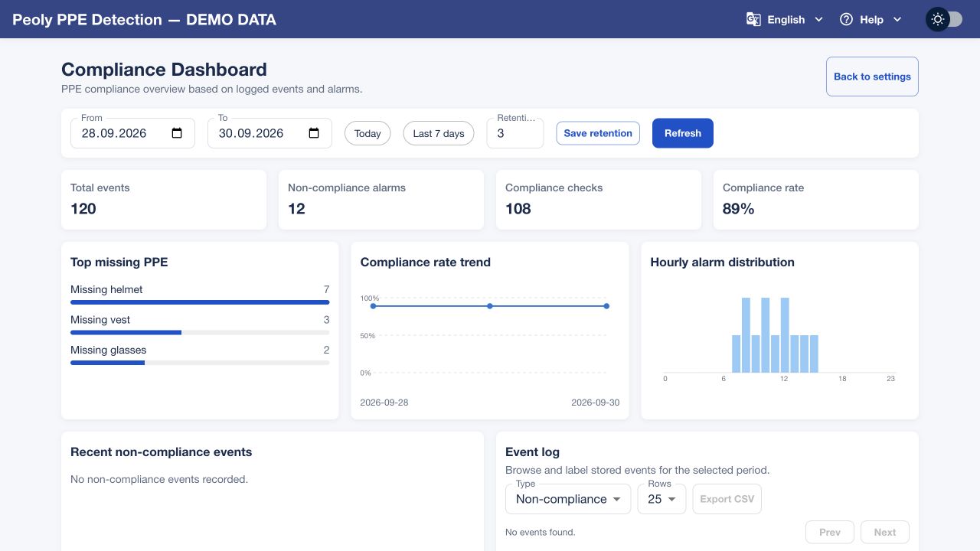Viewport: 980px width, 551px height.
Task: Click the Compliance Dashboard heading
Action: (x=164, y=70)
